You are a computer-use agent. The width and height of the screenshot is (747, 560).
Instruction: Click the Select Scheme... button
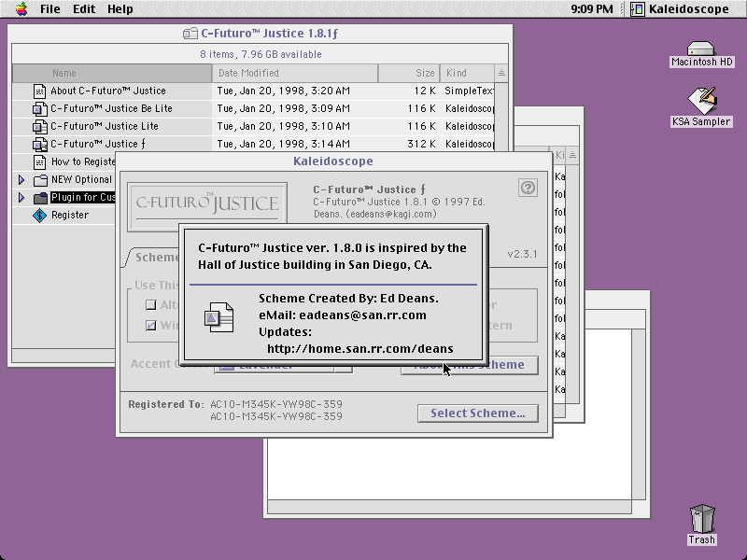478,413
